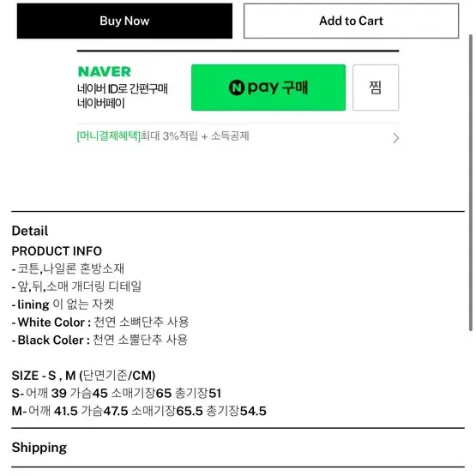Click the 최대 3%적립 + 소득공제 text
The image size is (476, 476).
(195, 136)
